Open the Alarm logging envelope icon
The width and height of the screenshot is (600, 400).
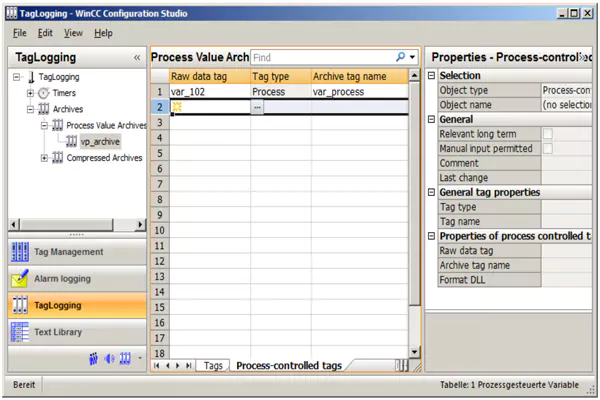20,279
